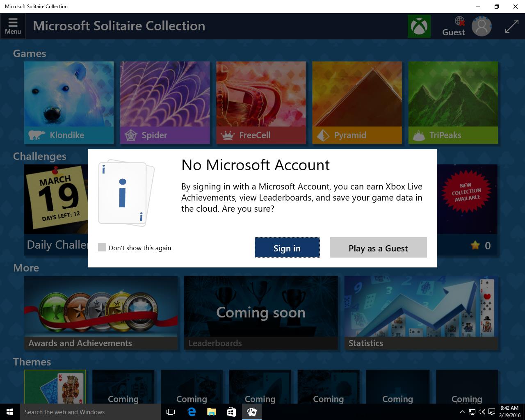Screen dimensions: 525x420
Task: Click the Search the web and Windows box
Action: 90,412
